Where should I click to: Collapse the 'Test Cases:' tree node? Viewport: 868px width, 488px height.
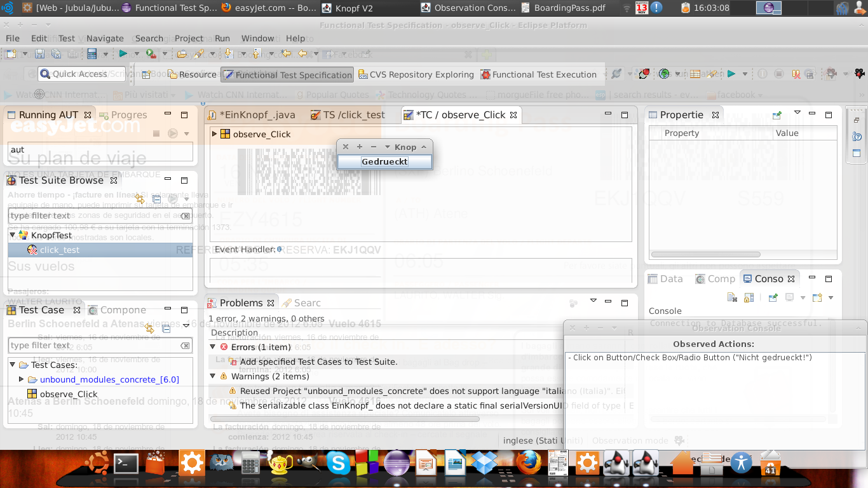tap(13, 365)
